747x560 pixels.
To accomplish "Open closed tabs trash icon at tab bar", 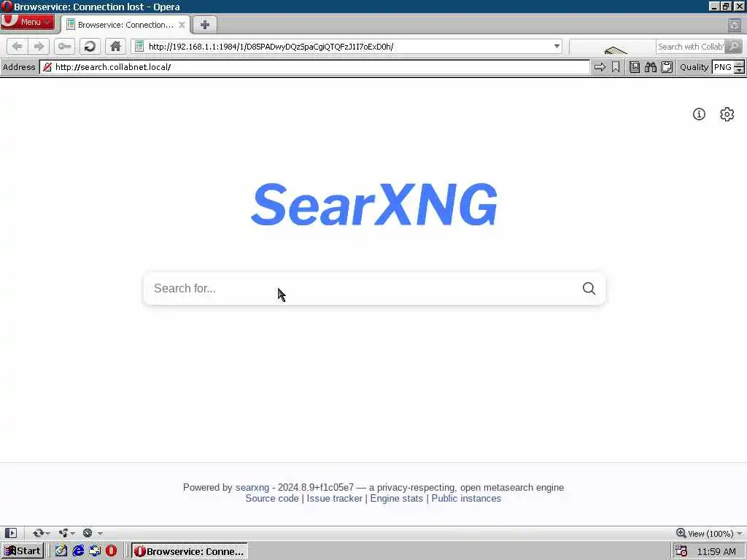I will pos(735,25).
